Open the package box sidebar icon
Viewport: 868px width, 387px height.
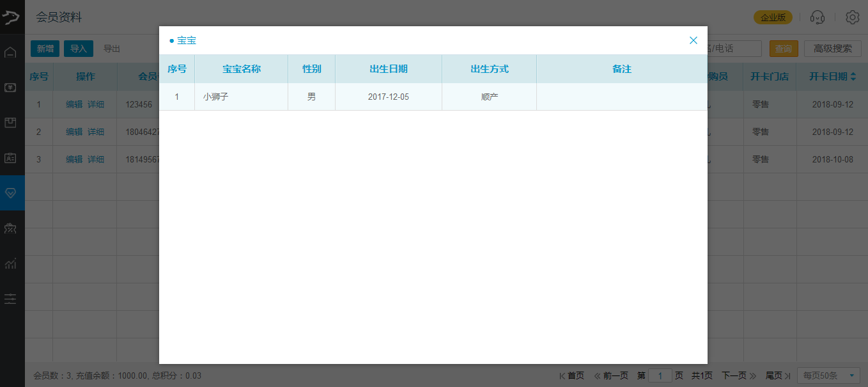click(x=10, y=123)
